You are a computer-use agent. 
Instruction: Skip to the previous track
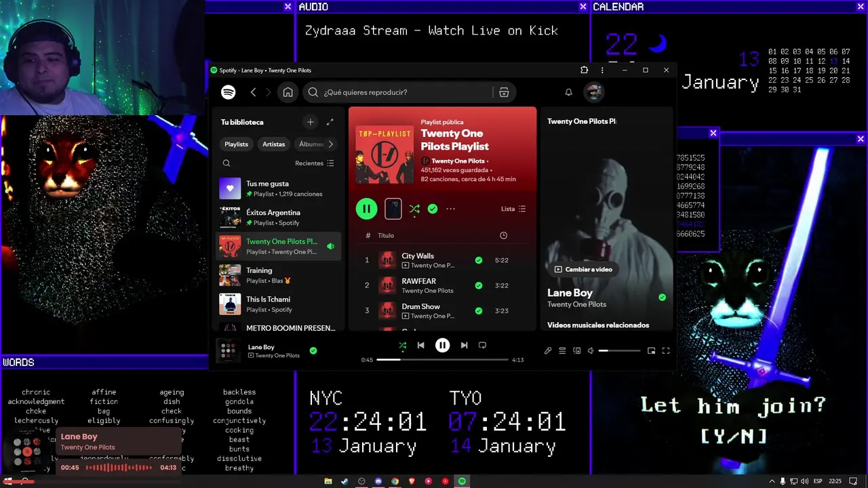tap(420, 345)
